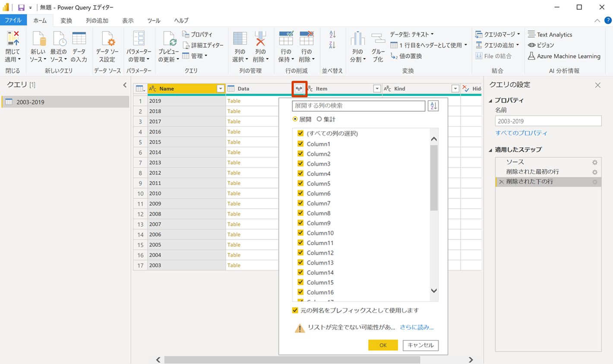
Task: Click the パラメーターの管理 icon
Action: tap(139, 39)
